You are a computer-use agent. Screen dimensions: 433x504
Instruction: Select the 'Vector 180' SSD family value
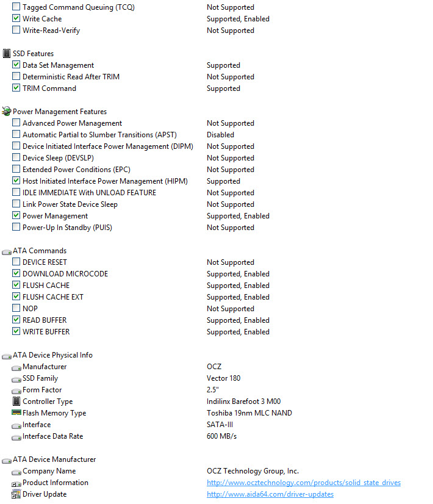pos(223,378)
